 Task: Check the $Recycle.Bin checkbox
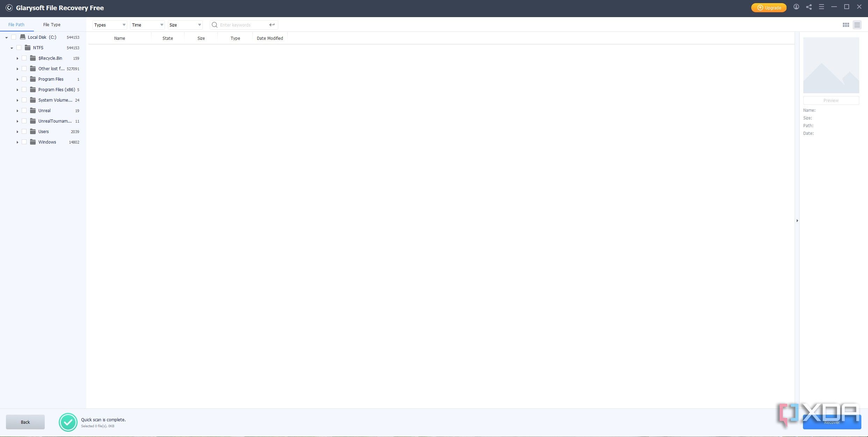[x=24, y=58]
